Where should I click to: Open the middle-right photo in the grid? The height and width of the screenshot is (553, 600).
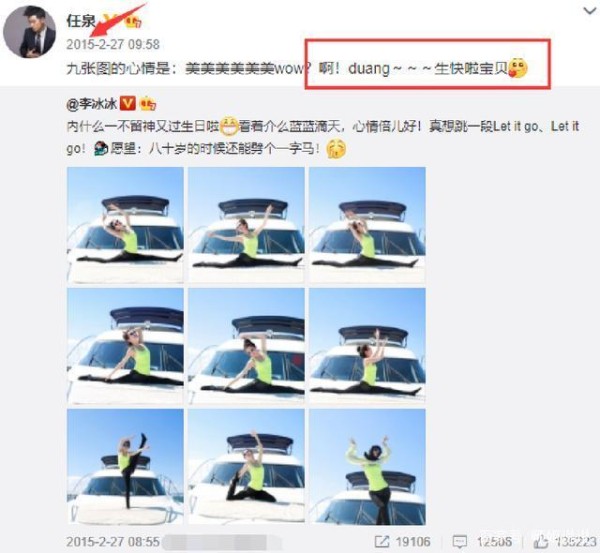coord(367,346)
